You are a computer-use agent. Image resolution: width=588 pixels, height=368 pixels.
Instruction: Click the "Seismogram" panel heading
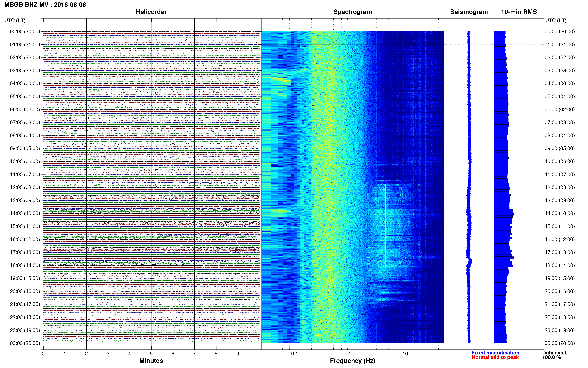pyautogui.click(x=469, y=12)
